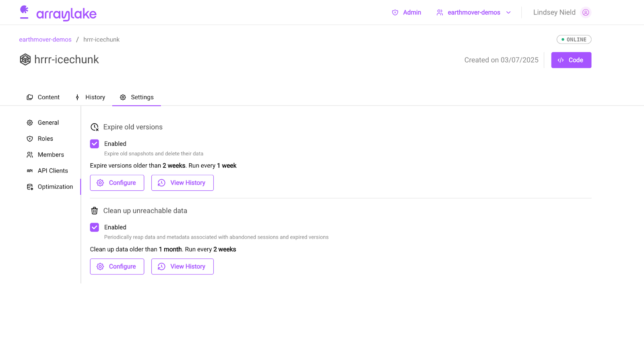This screenshot has height=339, width=644.
Task: View History for Clean up unreachable data
Action: point(182,266)
